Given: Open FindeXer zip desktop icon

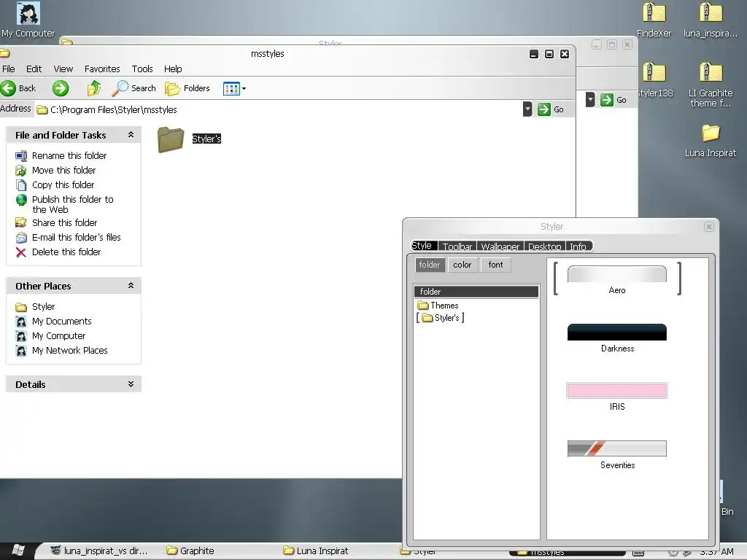Looking at the screenshot, I should tap(654, 20).
